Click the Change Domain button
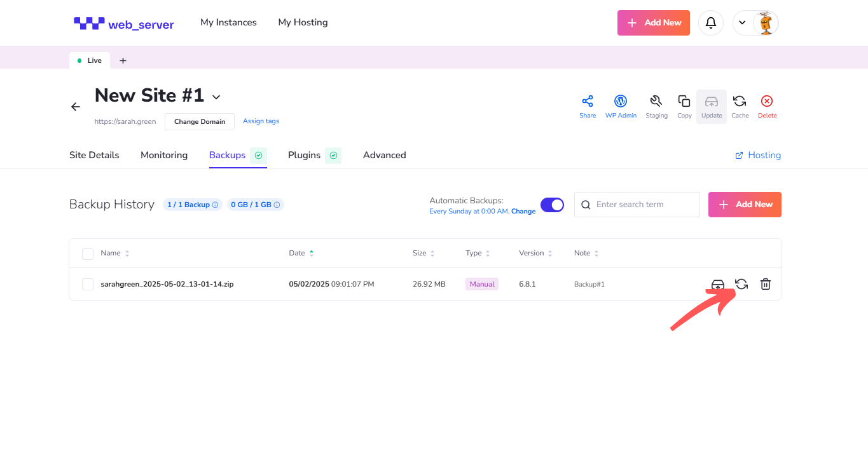The image size is (868, 474). point(200,121)
